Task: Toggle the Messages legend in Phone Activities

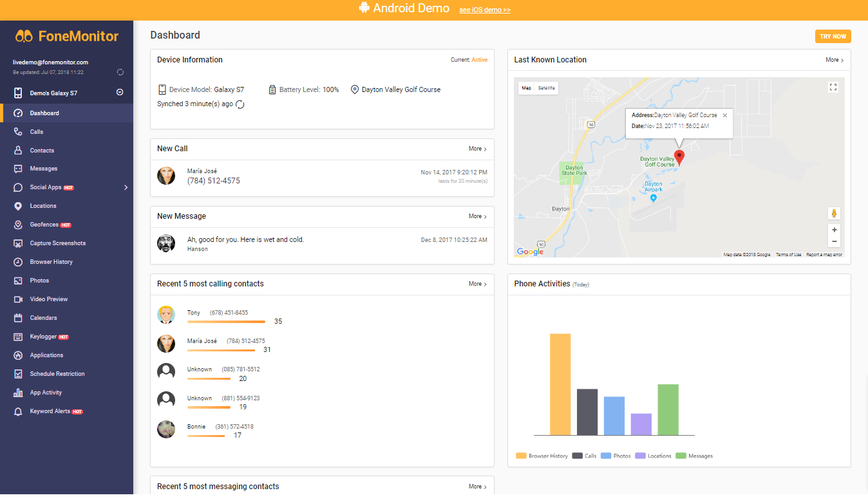Action: tap(694, 456)
